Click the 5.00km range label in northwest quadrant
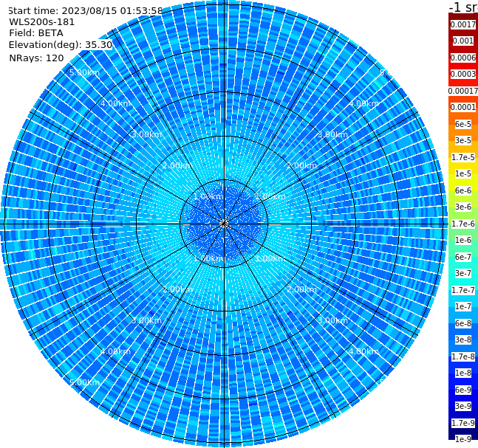Viewport: 478px width, 448px height. click(84, 72)
